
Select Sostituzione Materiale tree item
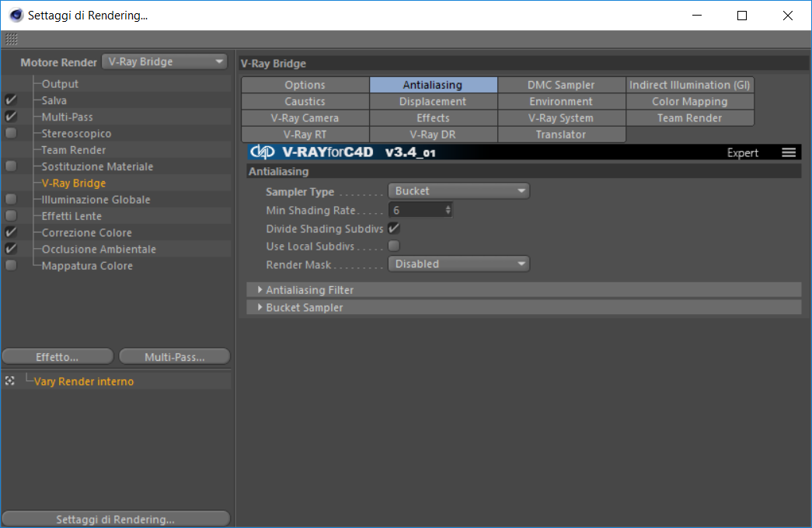[x=97, y=166]
